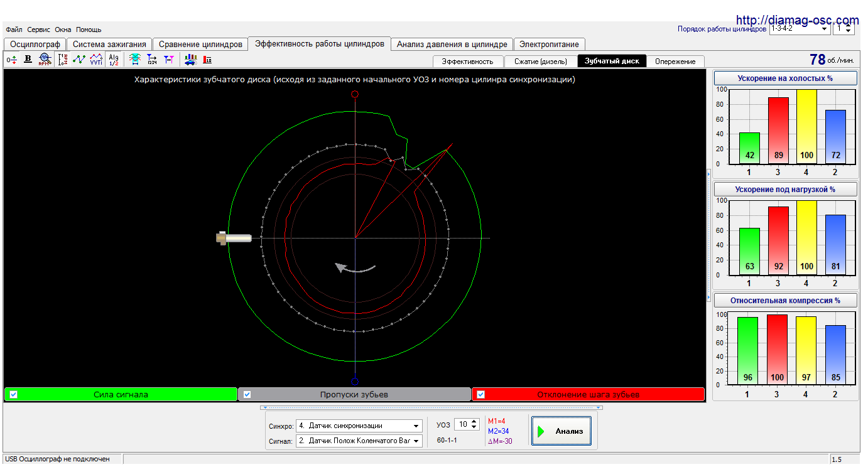868x467 pixels.
Task: Open the Окна menu
Action: click(63, 30)
